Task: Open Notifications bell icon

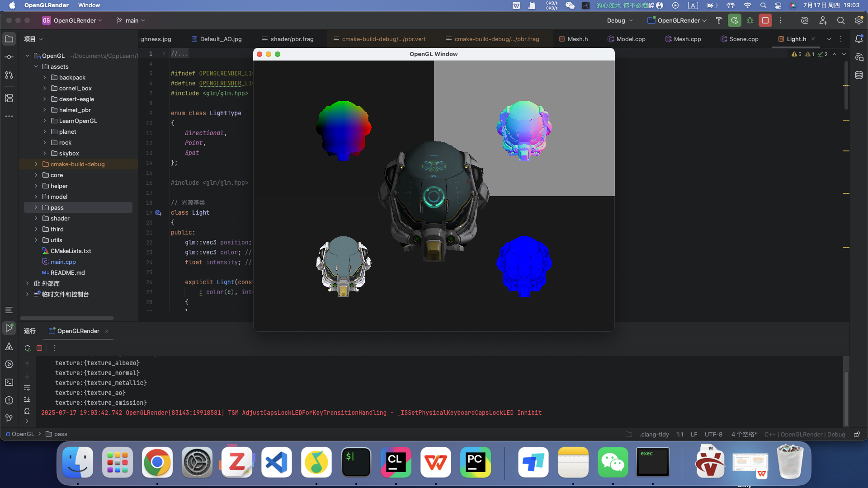Action: [859, 39]
